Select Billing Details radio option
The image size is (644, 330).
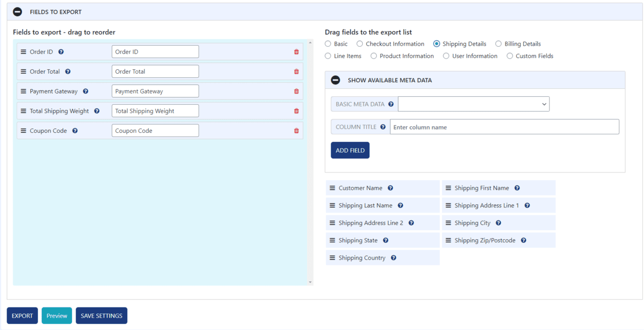point(499,44)
